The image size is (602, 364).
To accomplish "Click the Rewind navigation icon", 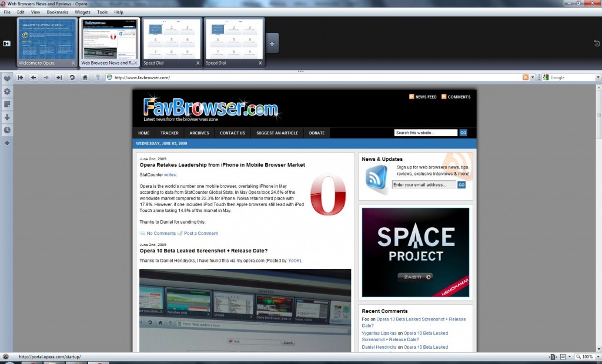I will pyautogui.click(x=21, y=77).
